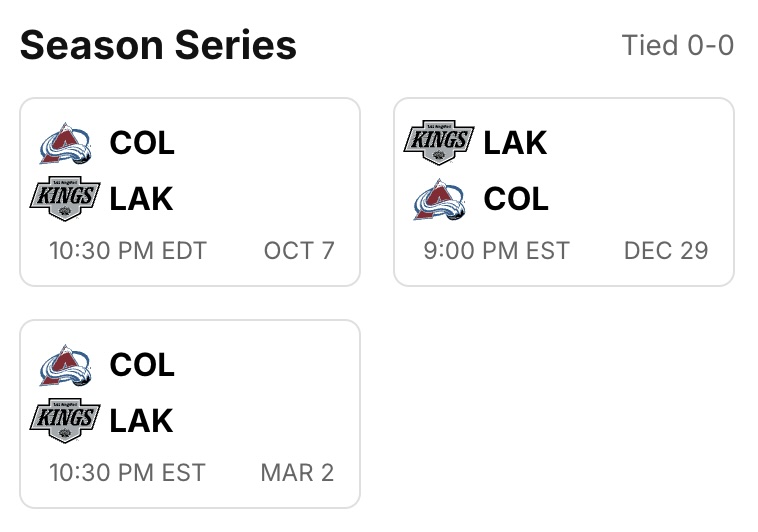758x532 pixels.
Task: Open the OCT 7 game date
Action: click(299, 250)
